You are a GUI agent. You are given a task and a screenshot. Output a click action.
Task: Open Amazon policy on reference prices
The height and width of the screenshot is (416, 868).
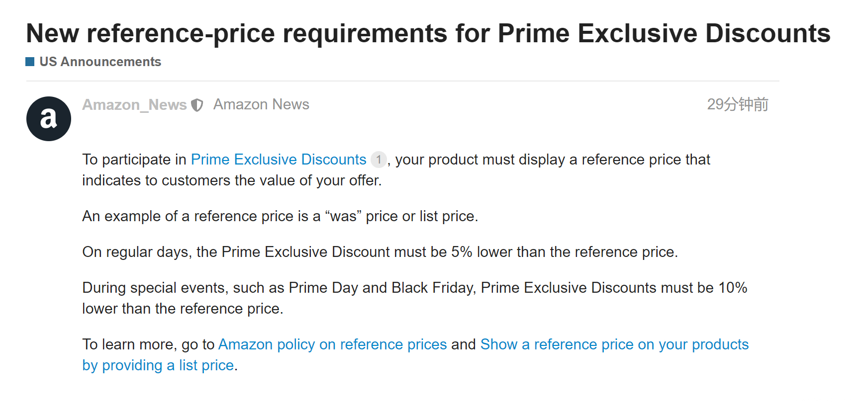(x=332, y=344)
